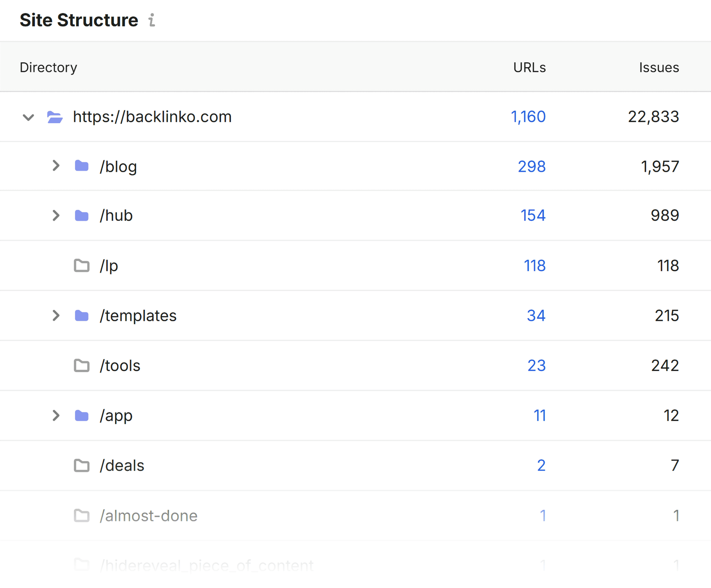Select the /deals directory name
This screenshot has width=711, height=588.
[122, 465]
